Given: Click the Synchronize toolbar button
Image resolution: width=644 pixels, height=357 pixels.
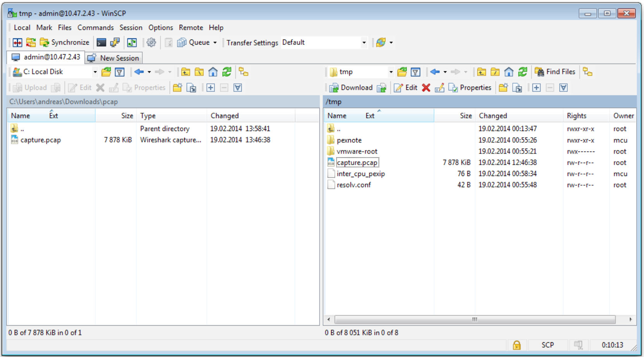Looking at the screenshot, I should (x=65, y=43).
